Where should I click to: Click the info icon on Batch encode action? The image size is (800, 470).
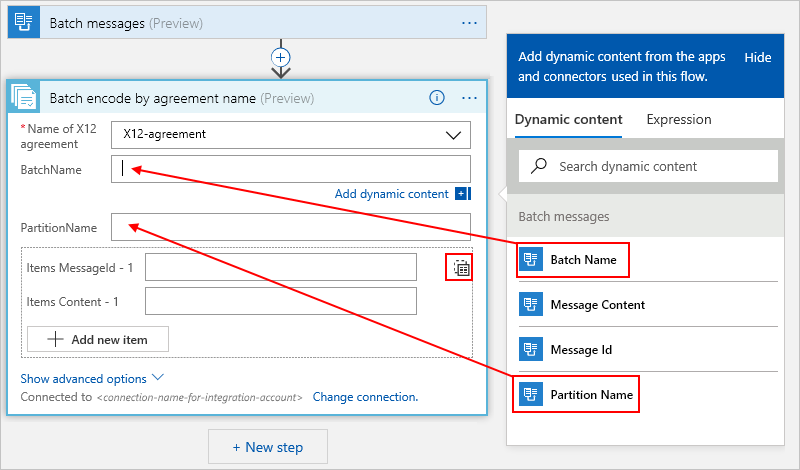[x=436, y=98]
